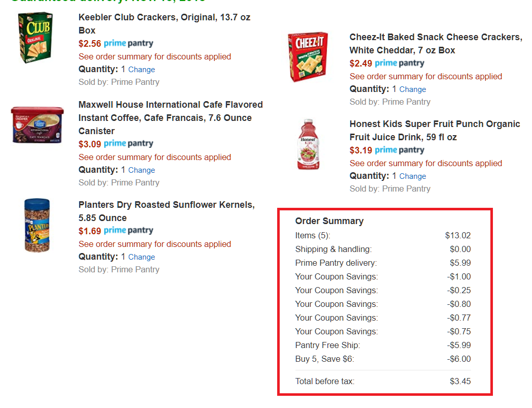
Task: Change quantity for Honest Kids fruit punch
Action: click(x=412, y=176)
